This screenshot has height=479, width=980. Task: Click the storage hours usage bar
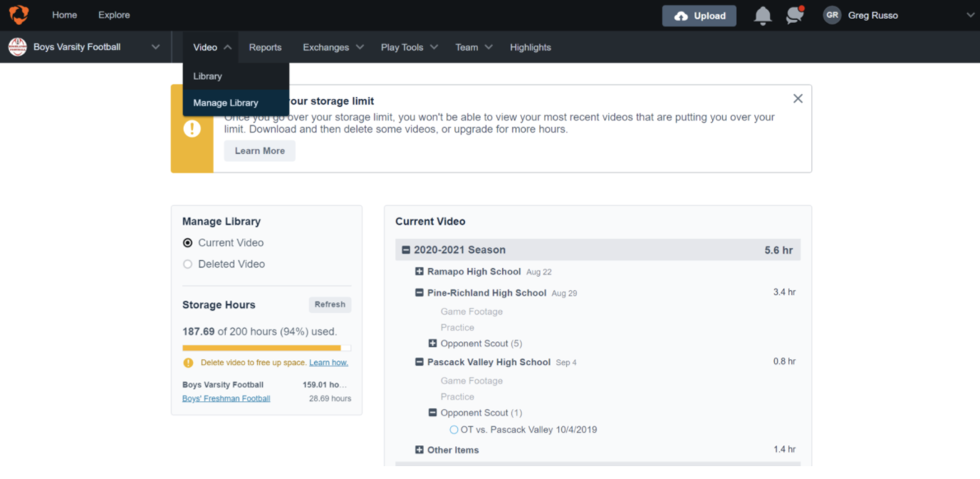(x=266, y=348)
